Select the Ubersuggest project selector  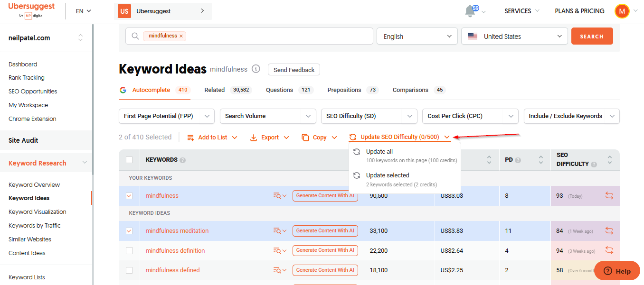click(163, 11)
